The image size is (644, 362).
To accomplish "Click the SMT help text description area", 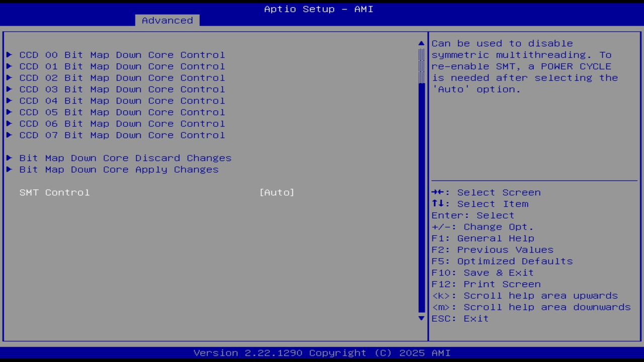I will 524,66.
